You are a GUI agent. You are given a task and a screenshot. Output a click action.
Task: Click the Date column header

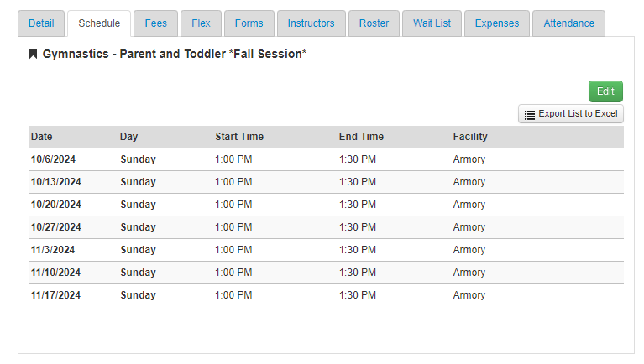tap(42, 137)
